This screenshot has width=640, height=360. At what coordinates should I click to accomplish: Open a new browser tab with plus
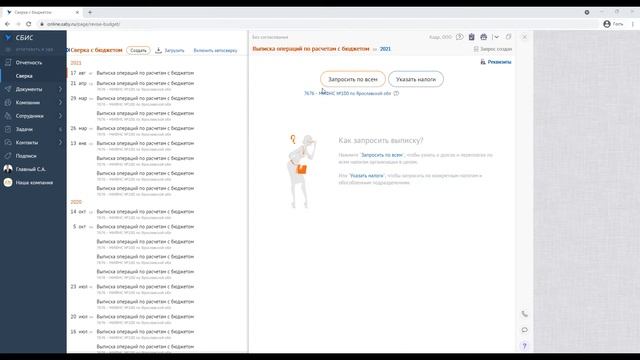(90, 12)
